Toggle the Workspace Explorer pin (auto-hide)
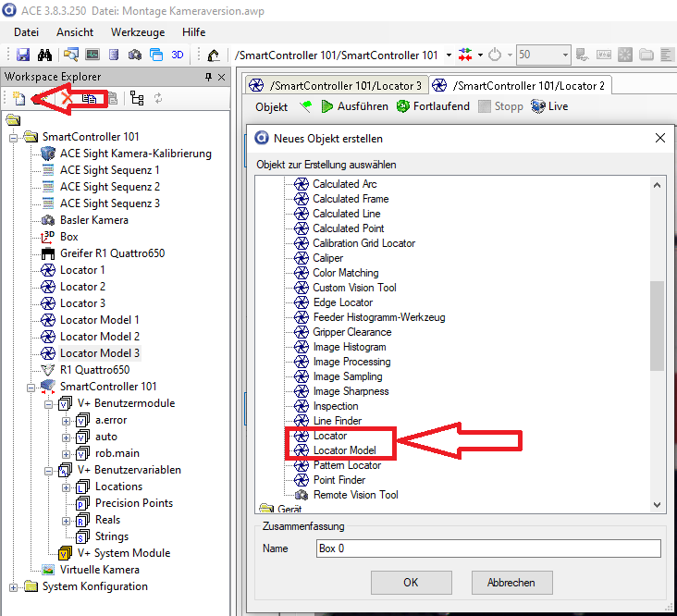The height and width of the screenshot is (616, 677). [208, 77]
